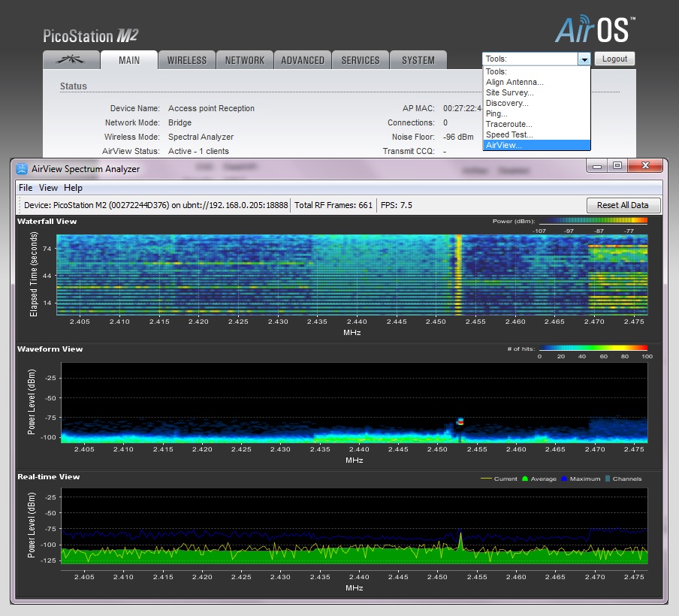This screenshot has width=679, height=616.
Task: Click the PicoStation M2 product title
Action: [90, 36]
